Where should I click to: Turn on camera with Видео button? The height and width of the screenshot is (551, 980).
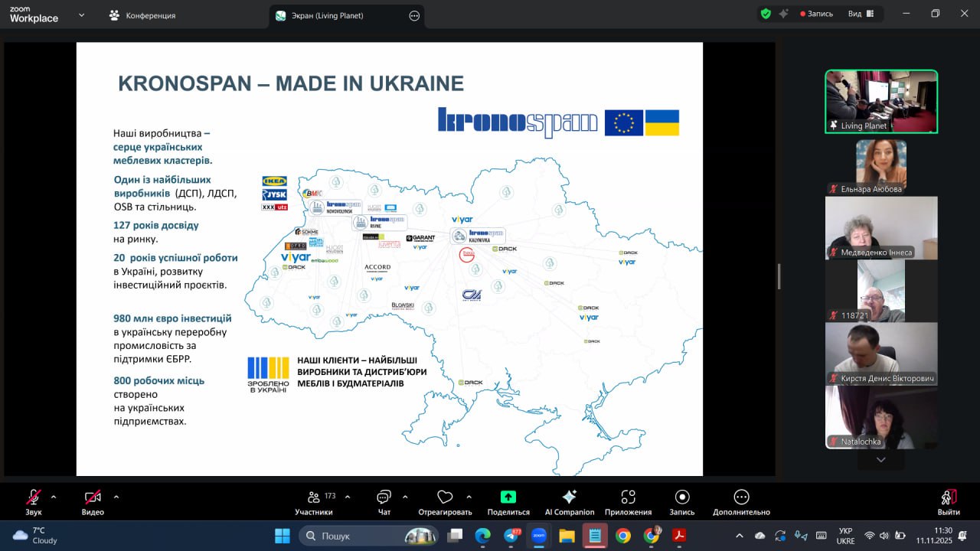(x=93, y=502)
